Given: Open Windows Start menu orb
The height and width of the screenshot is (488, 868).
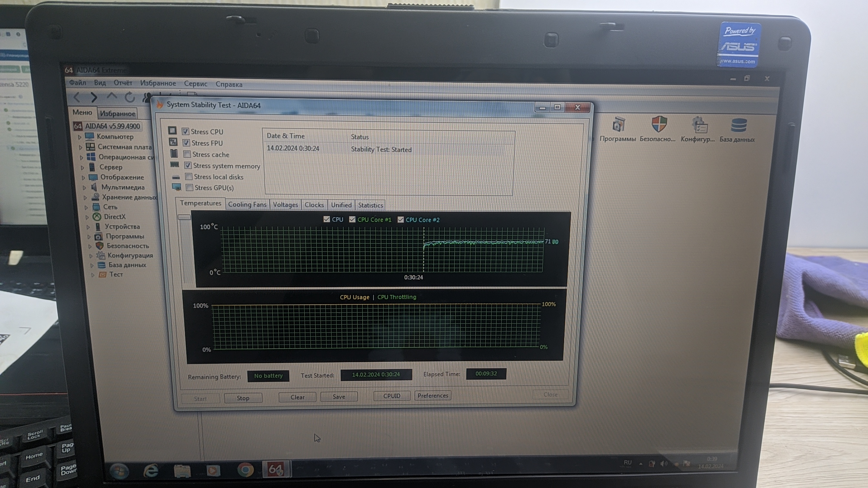Looking at the screenshot, I should coord(119,471).
